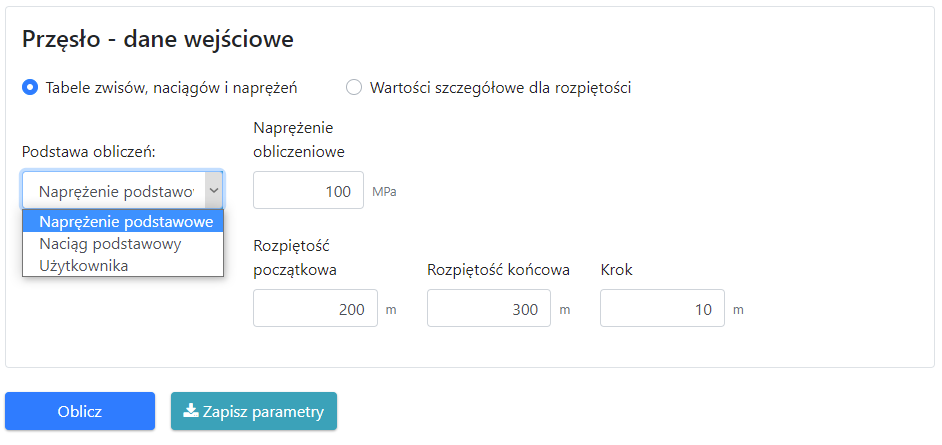This screenshot has height=445, width=942.
Task: Open the Podstawa obliczeń combo box
Action: point(115,190)
